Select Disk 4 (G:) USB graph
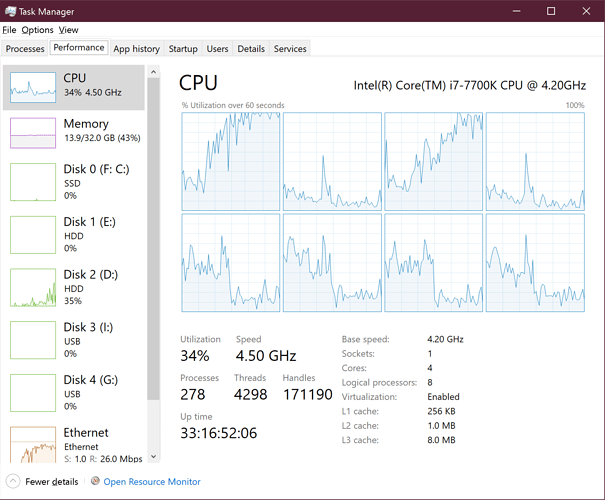Screen dimensions: 605x500 [33, 393]
